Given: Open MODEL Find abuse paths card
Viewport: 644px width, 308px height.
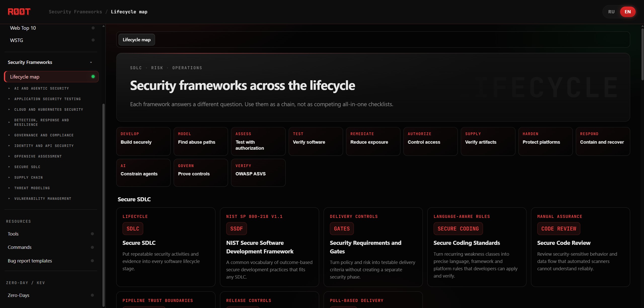Looking at the screenshot, I should tap(201, 141).
